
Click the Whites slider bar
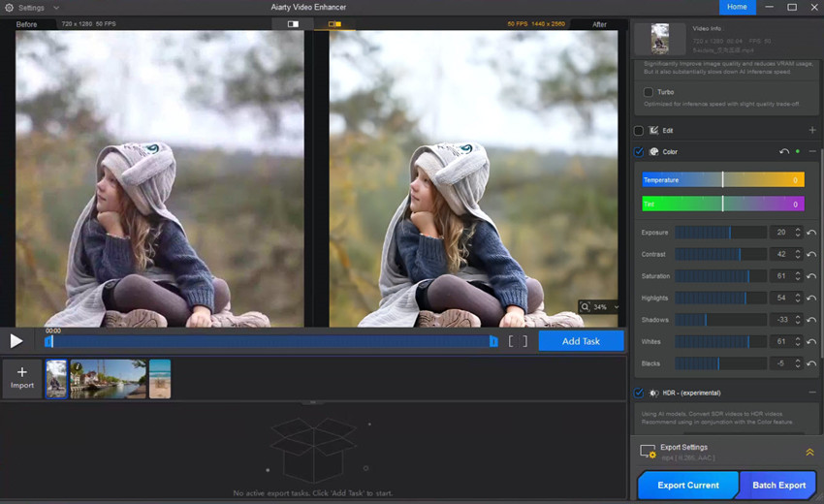[720, 341]
